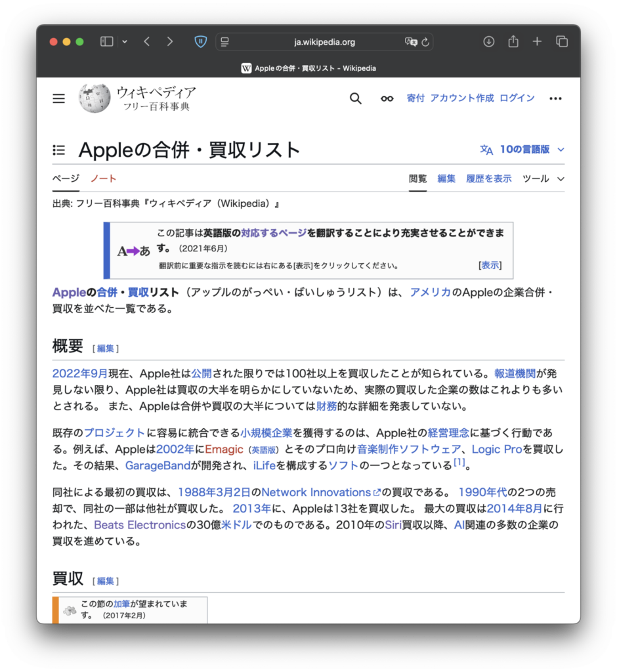Edit the 概要 section
The height and width of the screenshot is (672, 617).
(106, 348)
